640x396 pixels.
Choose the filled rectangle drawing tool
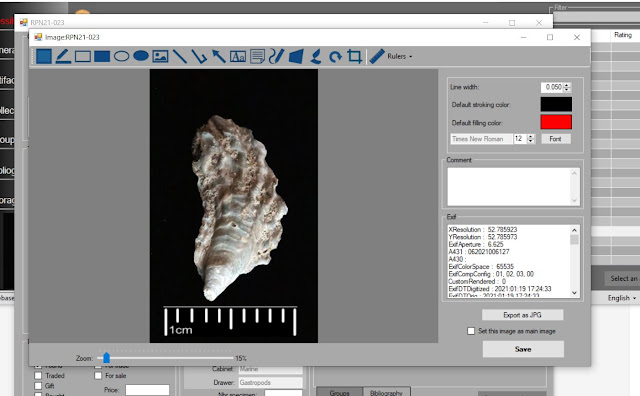102,56
